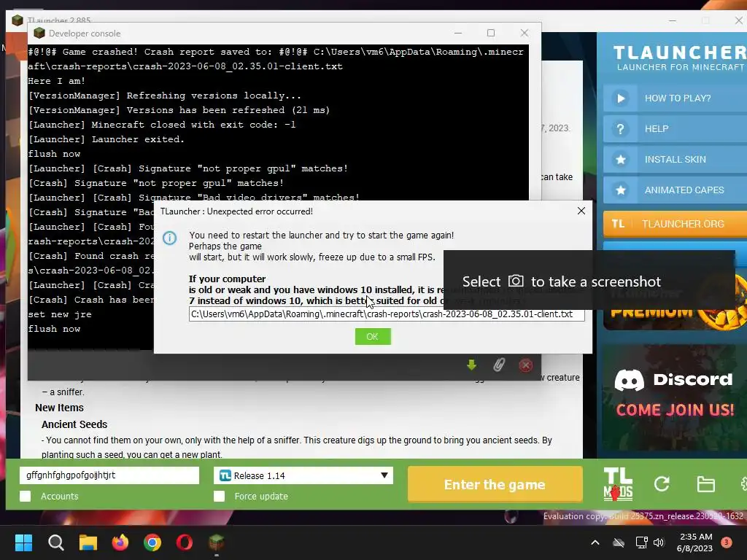Select the crash report path field
This screenshot has width=747, height=560.
(387, 314)
